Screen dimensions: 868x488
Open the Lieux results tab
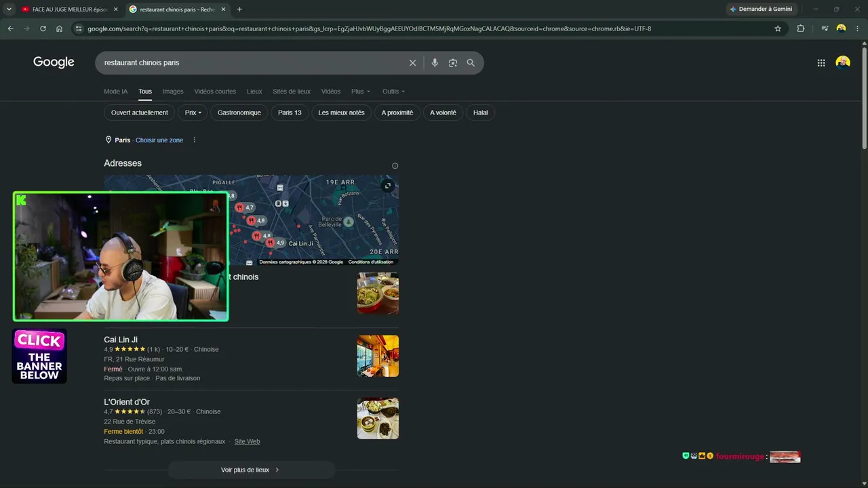[x=254, y=91]
